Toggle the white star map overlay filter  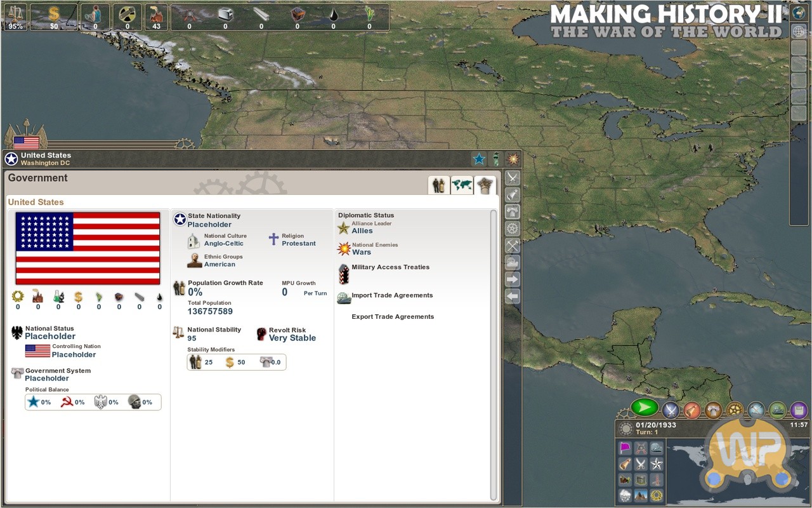pyautogui.click(x=657, y=464)
